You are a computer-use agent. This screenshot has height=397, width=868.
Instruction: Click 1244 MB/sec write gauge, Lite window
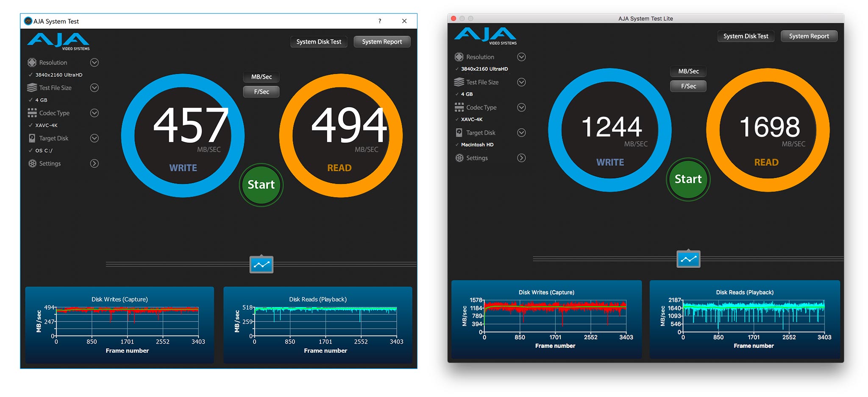tap(610, 130)
